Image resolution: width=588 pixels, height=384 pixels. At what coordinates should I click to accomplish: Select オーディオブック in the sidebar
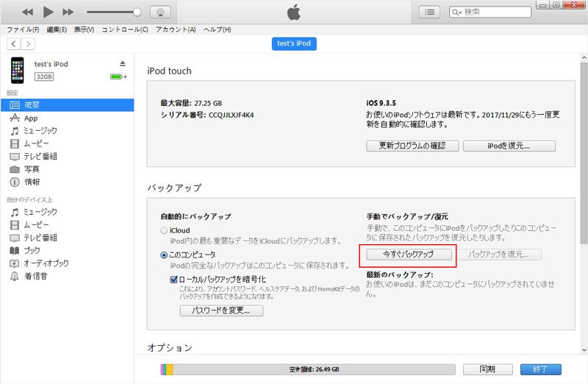(x=67, y=263)
